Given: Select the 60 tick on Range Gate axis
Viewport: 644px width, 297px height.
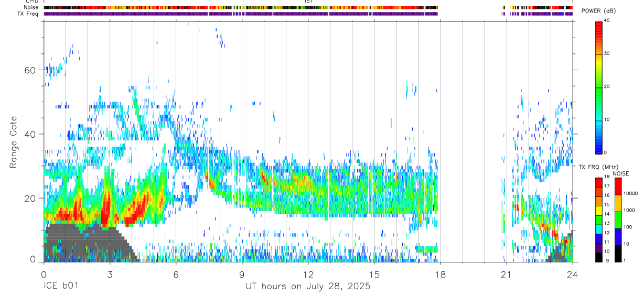Looking at the screenshot, I should click(x=31, y=70).
